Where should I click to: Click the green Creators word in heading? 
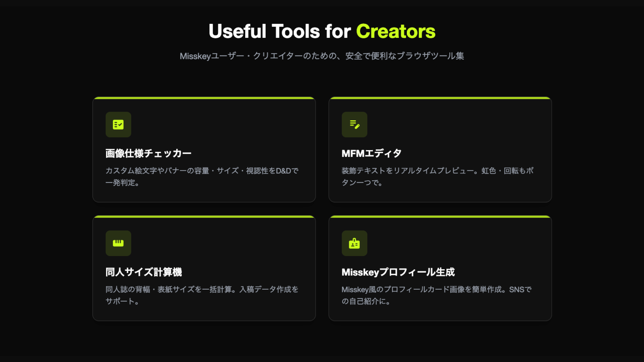click(x=395, y=31)
